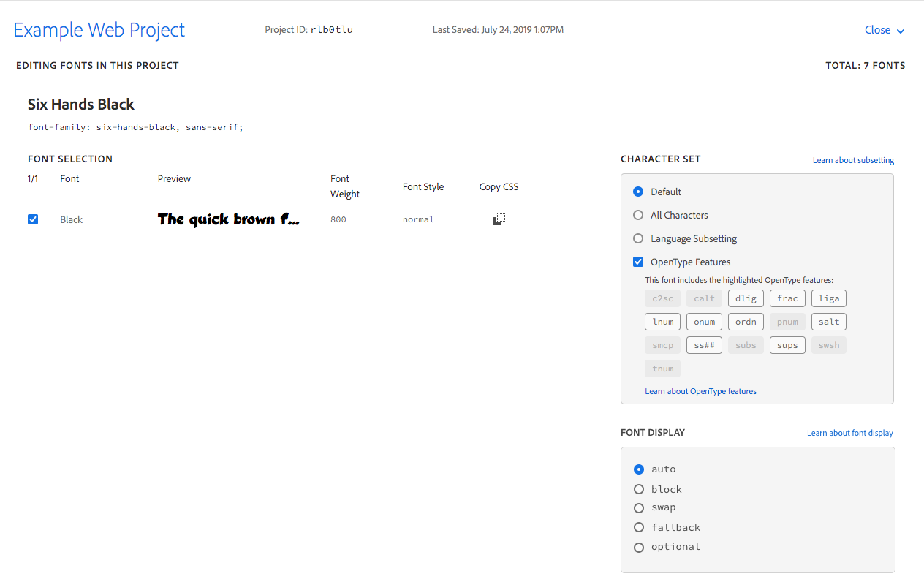Open the Learn about subsetting link
Viewport: 924px width, 582px height.
click(852, 159)
